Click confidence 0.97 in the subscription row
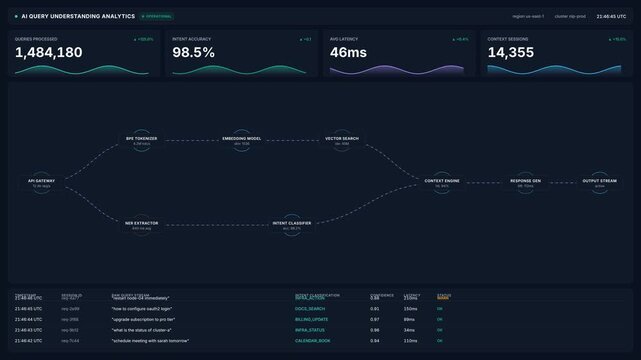 (x=374, y=320)
